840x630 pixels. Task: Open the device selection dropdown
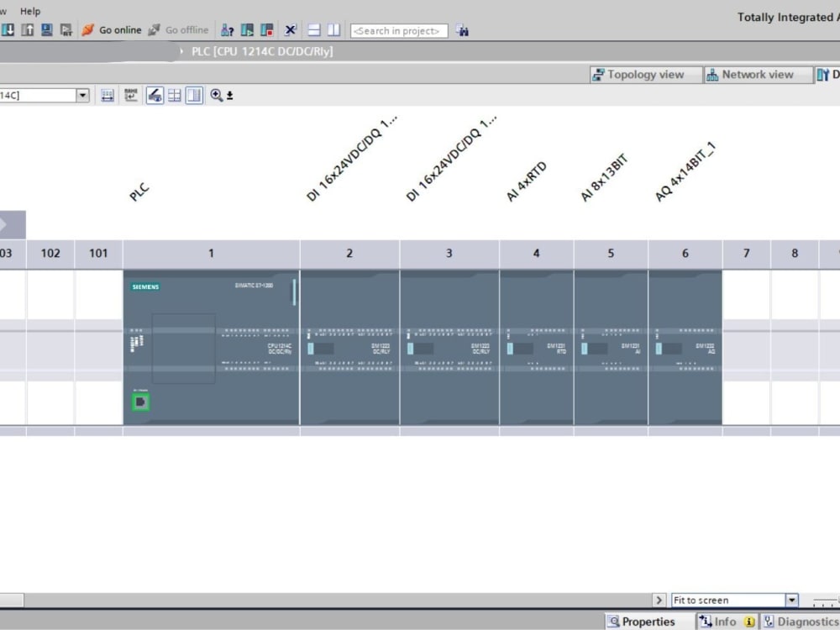pos(81,95)
